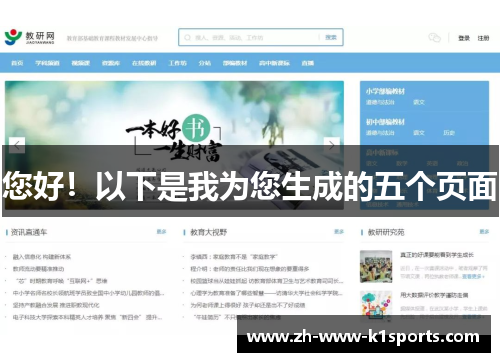Viewport: 500px width, 362px height.
Task: Open article starting 中小学名师名校长
Action: point(89,293)
